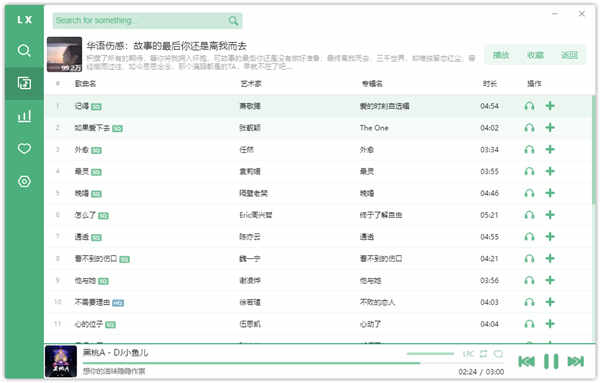Select the song '看不到的伤口' in the list
Viewport: 600px width, 383px height.
coord(319,259)
